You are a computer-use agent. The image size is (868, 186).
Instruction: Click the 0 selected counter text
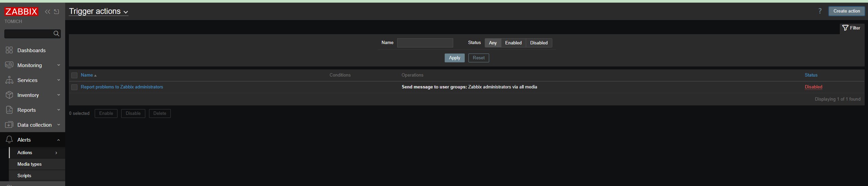pyautogui.click(x=79, y=113)
